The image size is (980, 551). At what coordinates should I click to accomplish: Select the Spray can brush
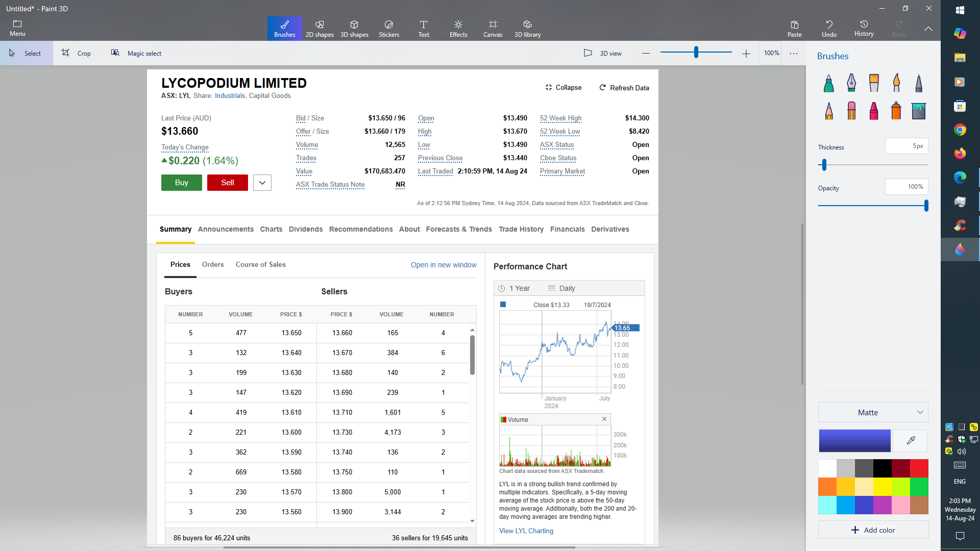tap(896, 110)
